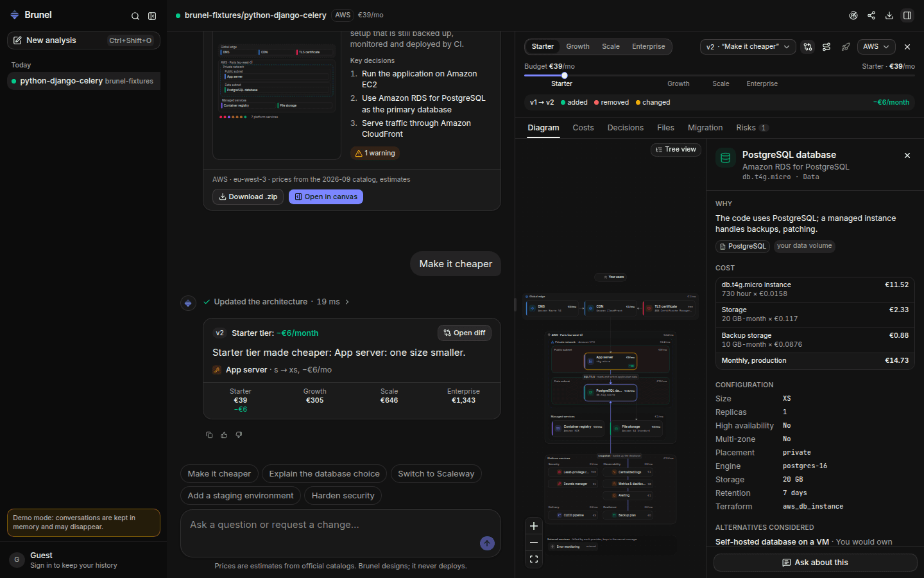Click the Enterprise mark on budget slider
This screenshot has height=578, width=924.
tap(762, 84)
